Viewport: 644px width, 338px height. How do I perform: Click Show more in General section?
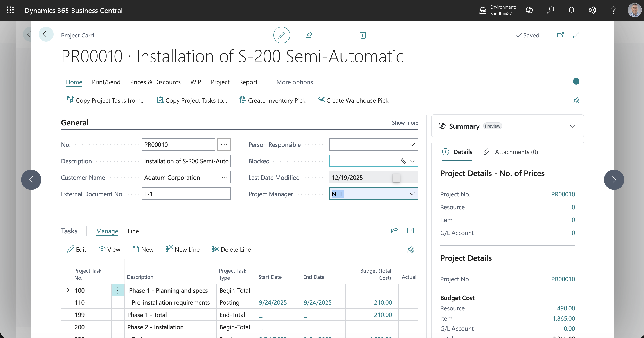[405, 123]
